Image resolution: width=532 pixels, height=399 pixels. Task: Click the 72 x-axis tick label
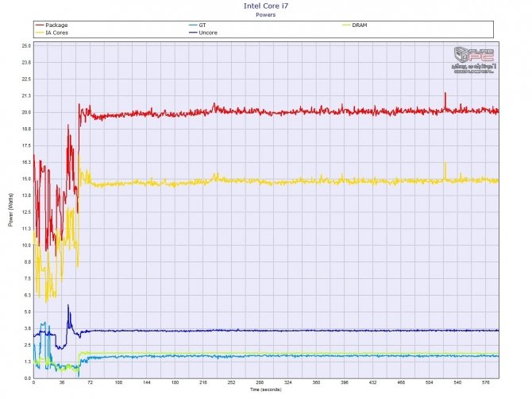[90, 382]
